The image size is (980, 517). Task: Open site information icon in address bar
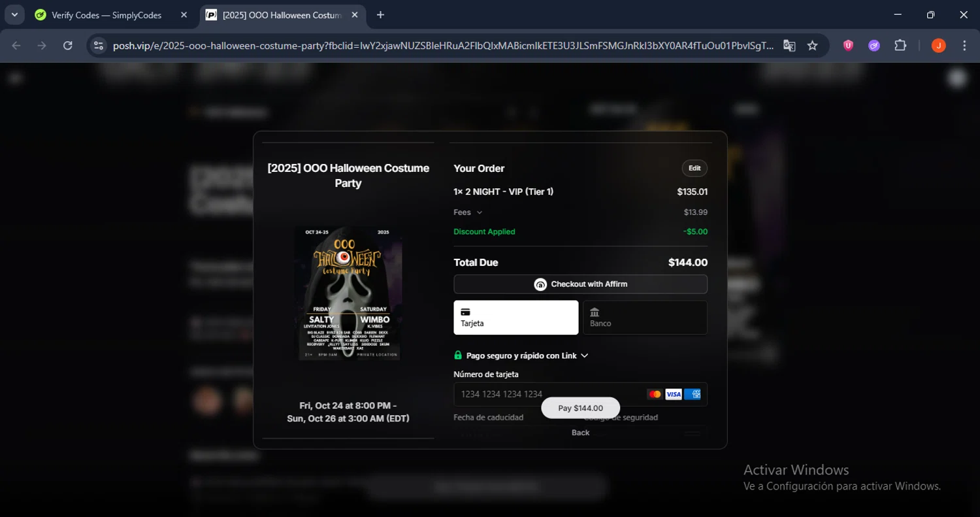tap(99, 45)
